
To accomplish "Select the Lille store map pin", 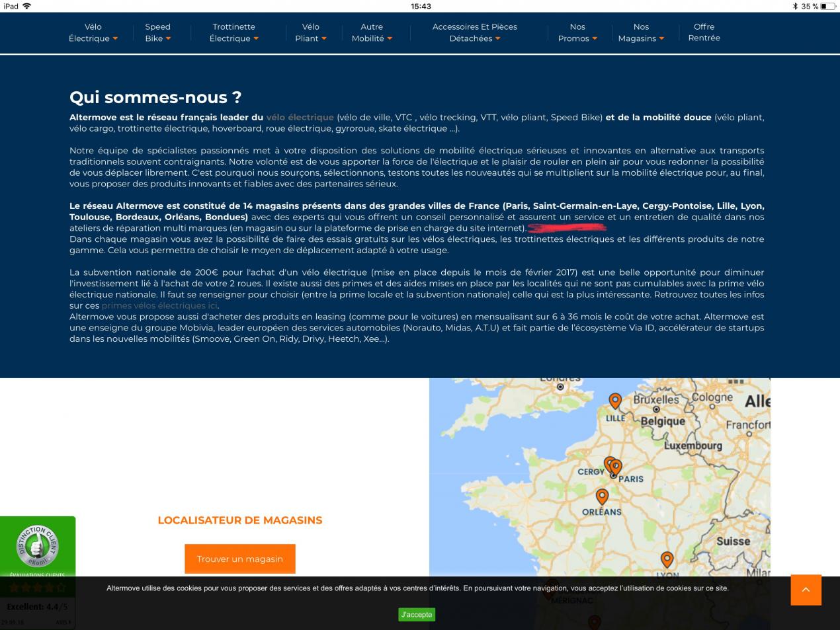I will 615,401.
